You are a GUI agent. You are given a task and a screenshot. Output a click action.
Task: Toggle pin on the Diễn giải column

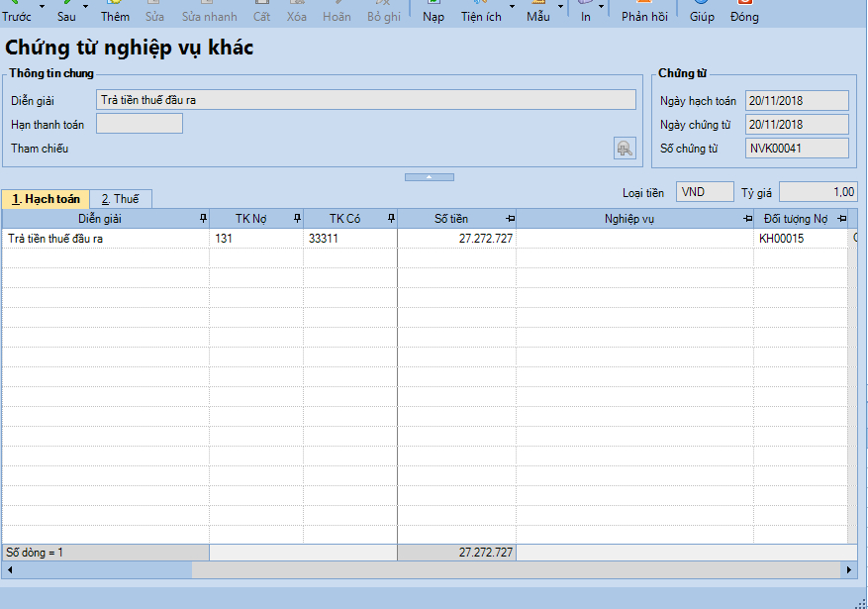[203, 218]
